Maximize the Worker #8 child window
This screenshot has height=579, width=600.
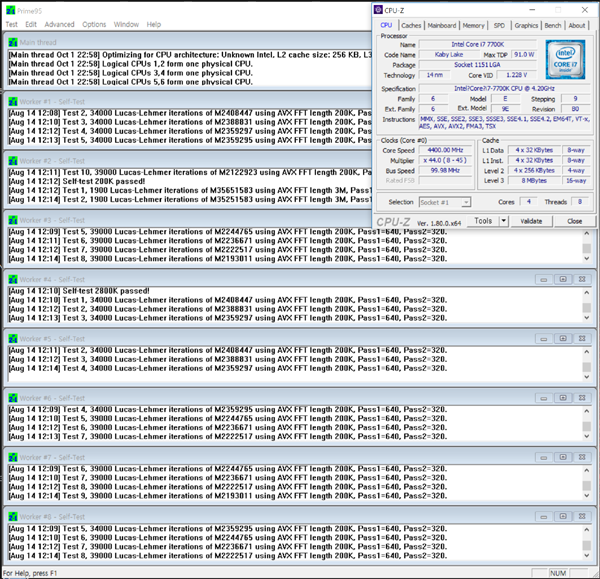pyautogui.click(x=563, y=517)
